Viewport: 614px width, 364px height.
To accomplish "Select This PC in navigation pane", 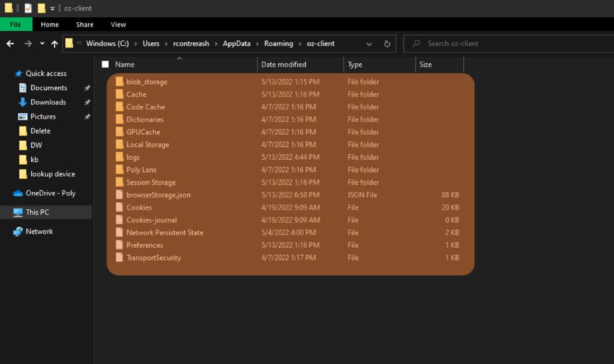I will point(37,212).
